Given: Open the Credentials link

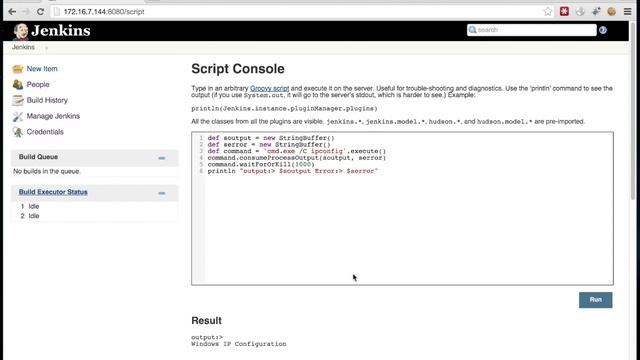Looking at the screenshot, I should pyautogui.click(x=45, y=132).
